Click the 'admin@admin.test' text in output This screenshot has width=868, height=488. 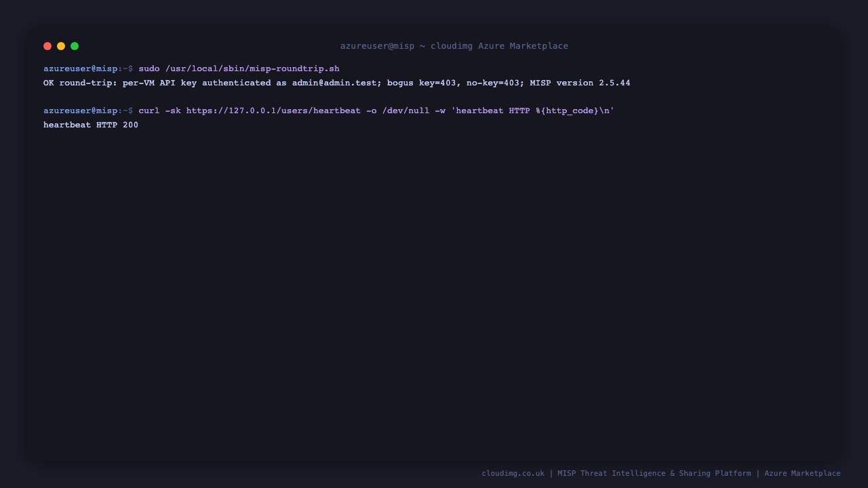pyautogui.click(x=334, y=83)
